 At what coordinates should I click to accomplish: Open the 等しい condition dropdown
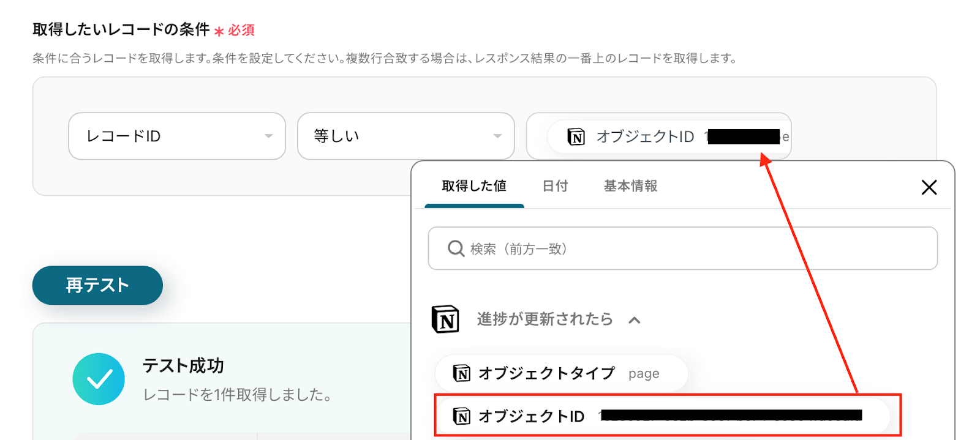tap(405, 136)
